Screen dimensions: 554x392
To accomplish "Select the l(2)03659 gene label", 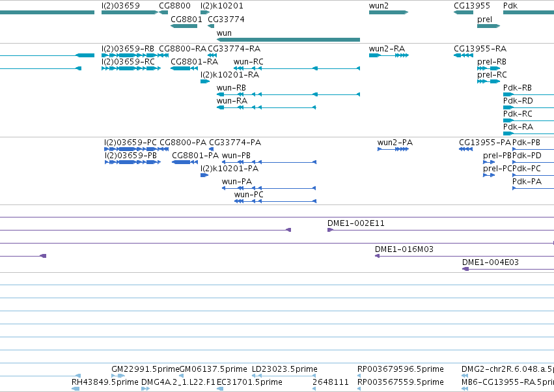I will (x=120, y=6).
